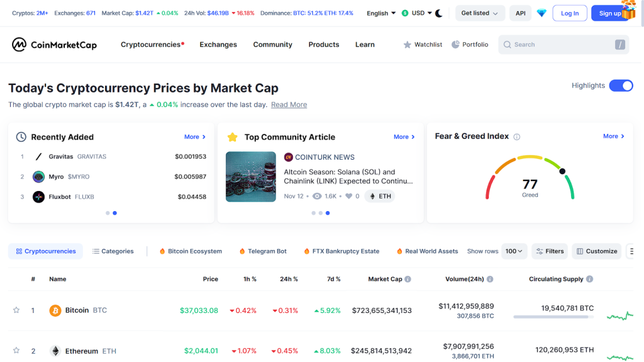Select third dot in Top Community Article
The height and width of the screenshot is (362, 644).
(x=328, y=213)
